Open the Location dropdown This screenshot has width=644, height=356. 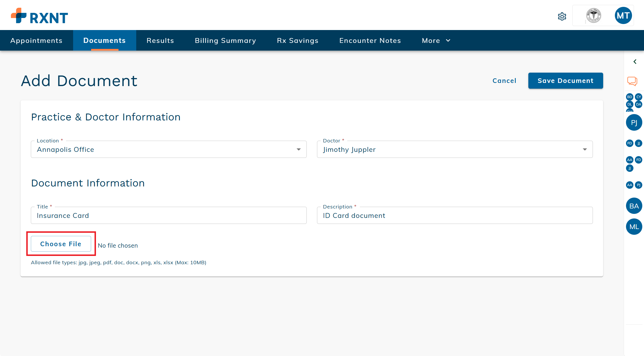[299, 149]
